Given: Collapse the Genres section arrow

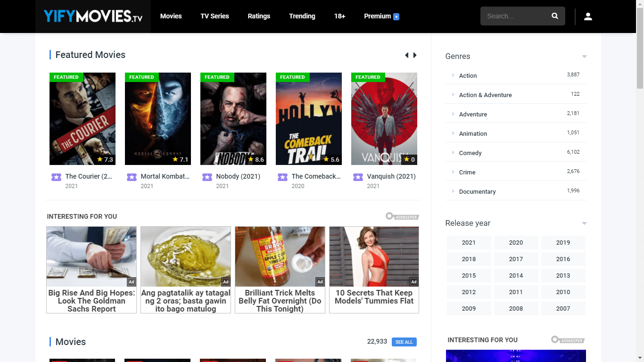Looking at the screenshot, I should click(584, 57).
